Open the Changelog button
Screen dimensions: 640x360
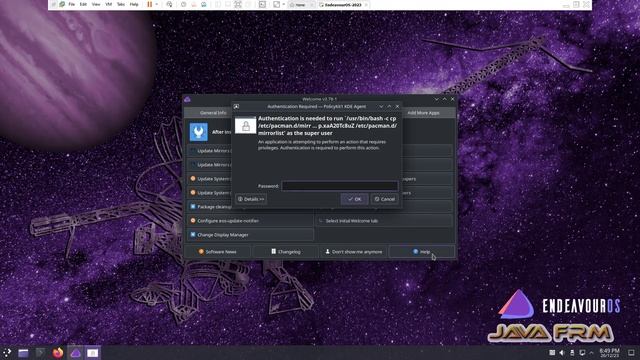click(x=286, y=252)
